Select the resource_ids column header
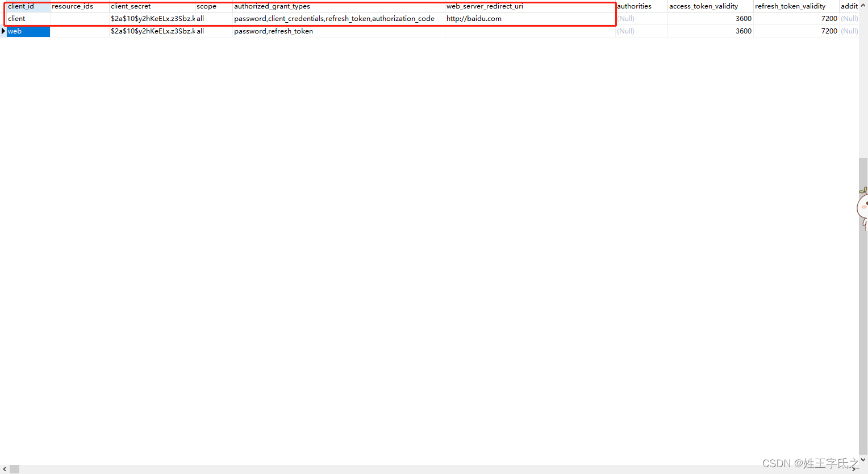The image size is (868, 474). [80, 6]
